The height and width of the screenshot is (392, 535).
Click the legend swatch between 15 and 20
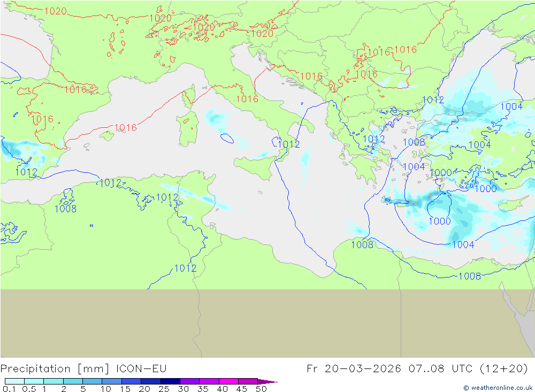132,381
